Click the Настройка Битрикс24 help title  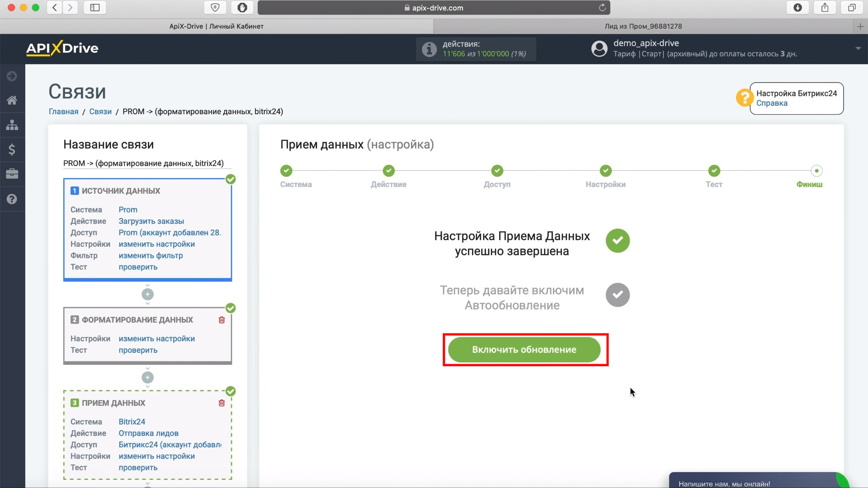click(797, 94)
